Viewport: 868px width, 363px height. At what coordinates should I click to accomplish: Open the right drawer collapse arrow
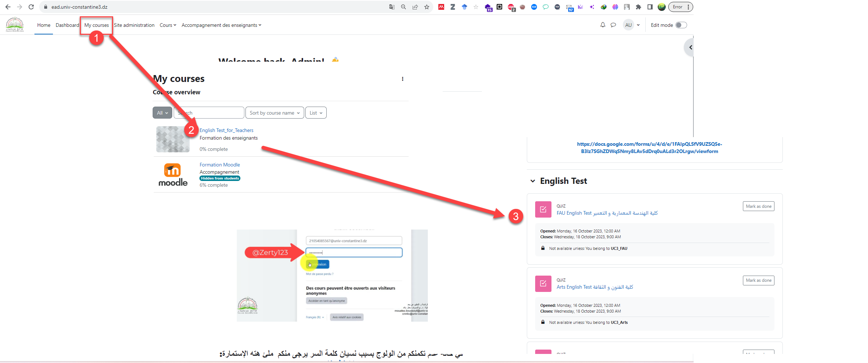point(690,48)
